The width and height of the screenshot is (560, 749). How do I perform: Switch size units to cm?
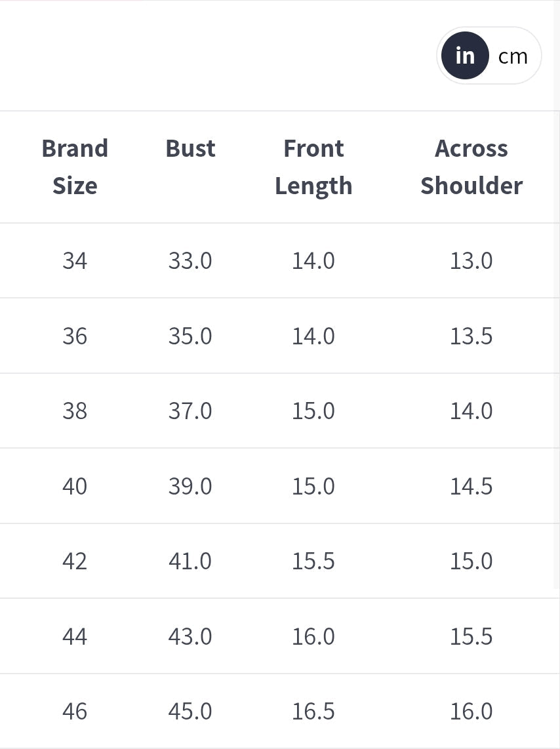(x=513, y=56)
